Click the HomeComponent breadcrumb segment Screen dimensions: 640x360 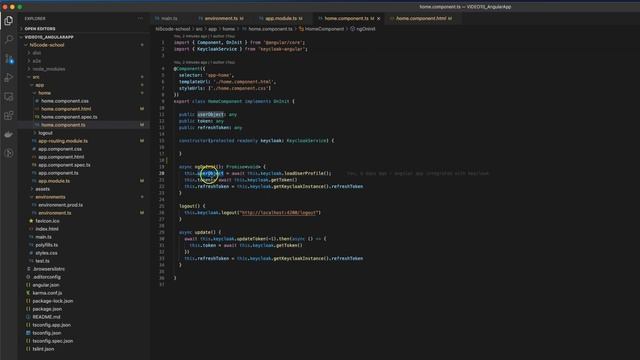click(324, 29)
